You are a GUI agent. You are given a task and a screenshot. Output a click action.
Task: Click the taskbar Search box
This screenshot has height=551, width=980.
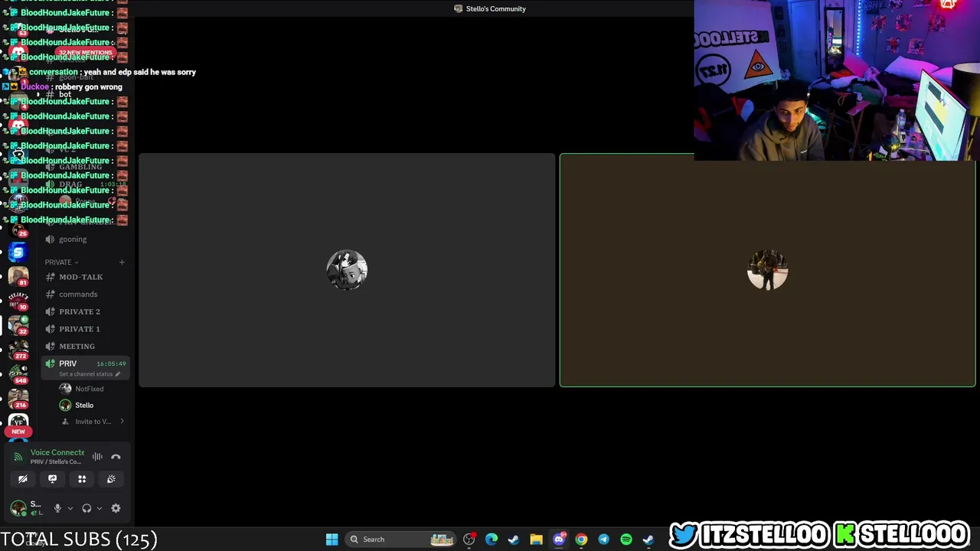pyautogui.click(x=400, y=540)
